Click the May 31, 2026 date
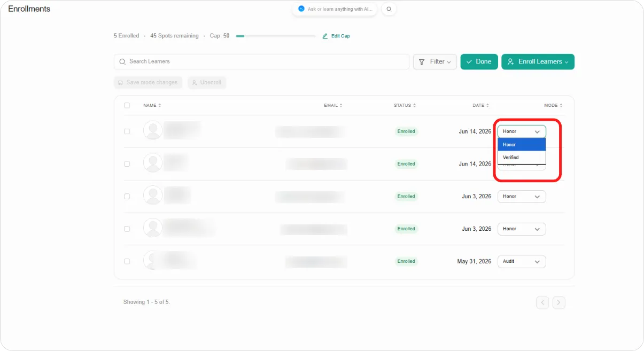Screen dimensions: 644x351 [x=474, y=261]
